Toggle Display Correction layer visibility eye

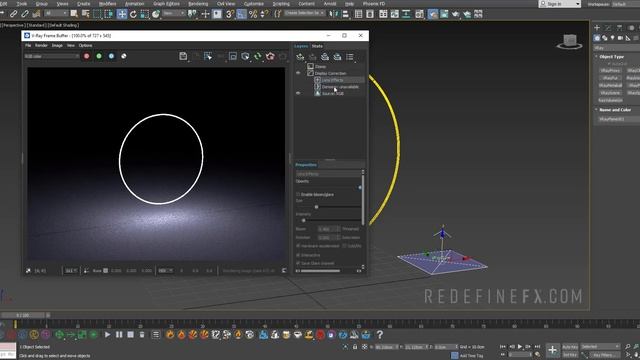[298, 73]
